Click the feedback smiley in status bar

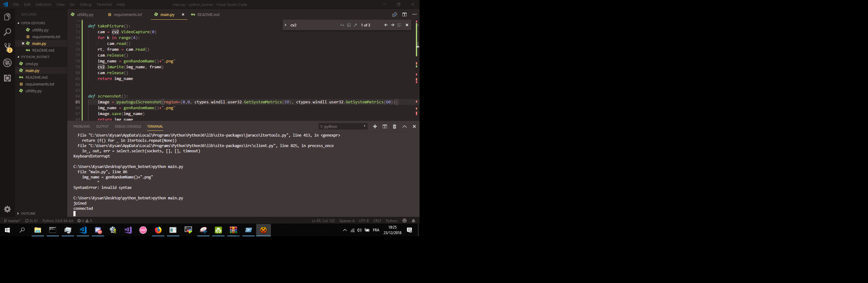click(404, 221)
